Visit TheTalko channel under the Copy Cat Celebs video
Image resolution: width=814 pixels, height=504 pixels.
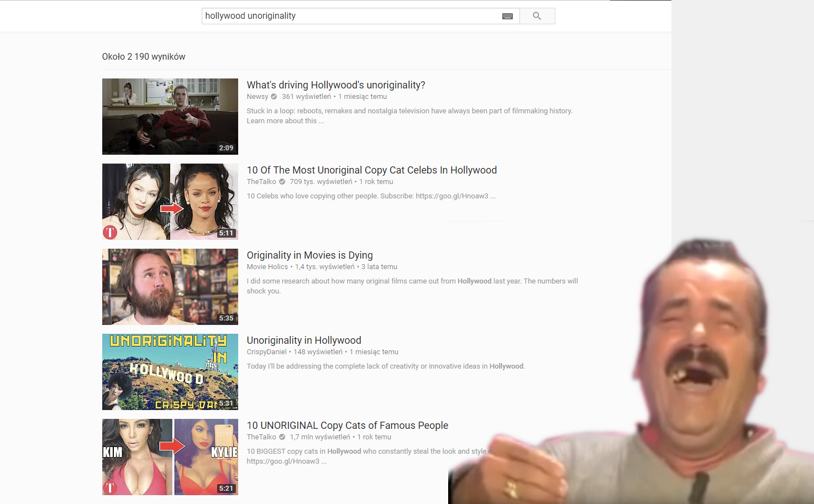[x=261, y=182]
